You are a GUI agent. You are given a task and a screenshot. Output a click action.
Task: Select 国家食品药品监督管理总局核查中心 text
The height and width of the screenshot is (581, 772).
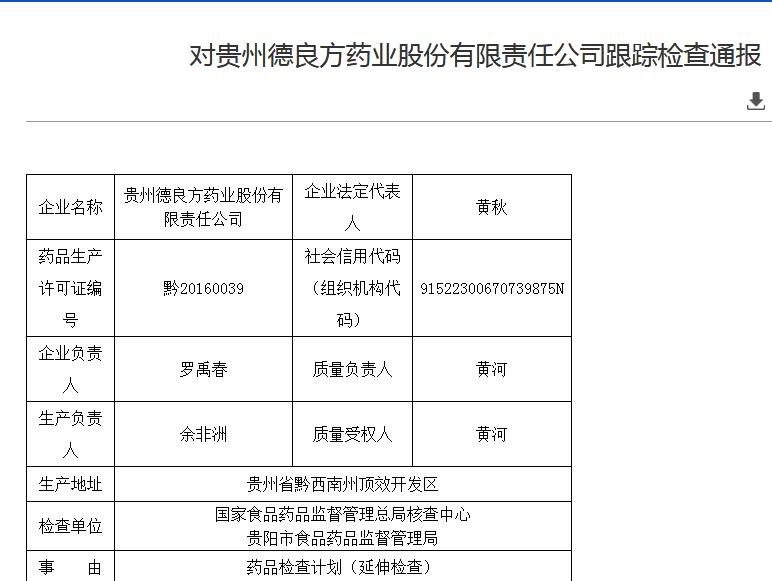343,515
